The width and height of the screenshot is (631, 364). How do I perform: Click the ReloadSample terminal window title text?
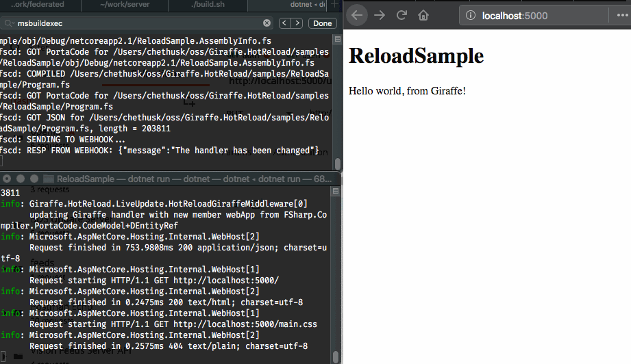pyautogui.click(x=194, y=179)
